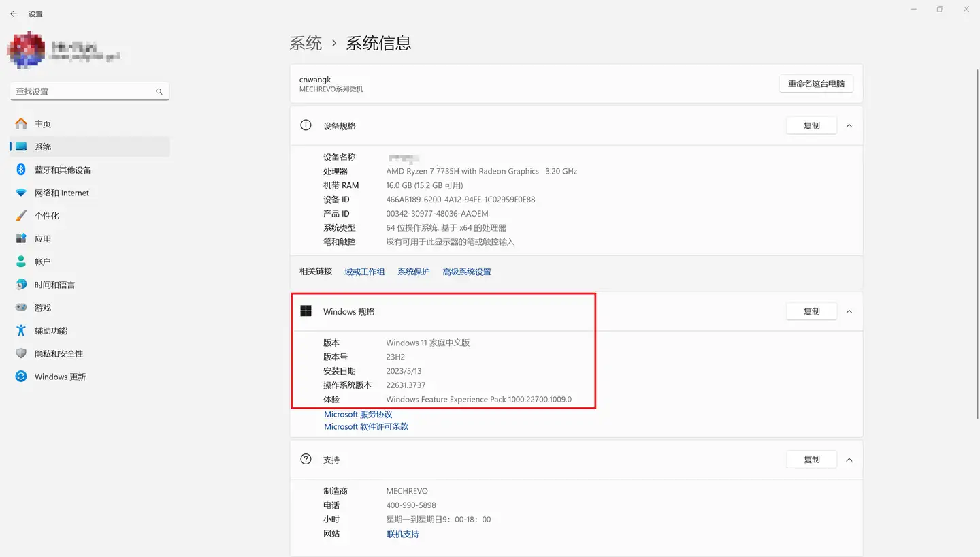Click the 隐私和安全性 shield icon
The image size is (980, 557).
click(21, 354)
